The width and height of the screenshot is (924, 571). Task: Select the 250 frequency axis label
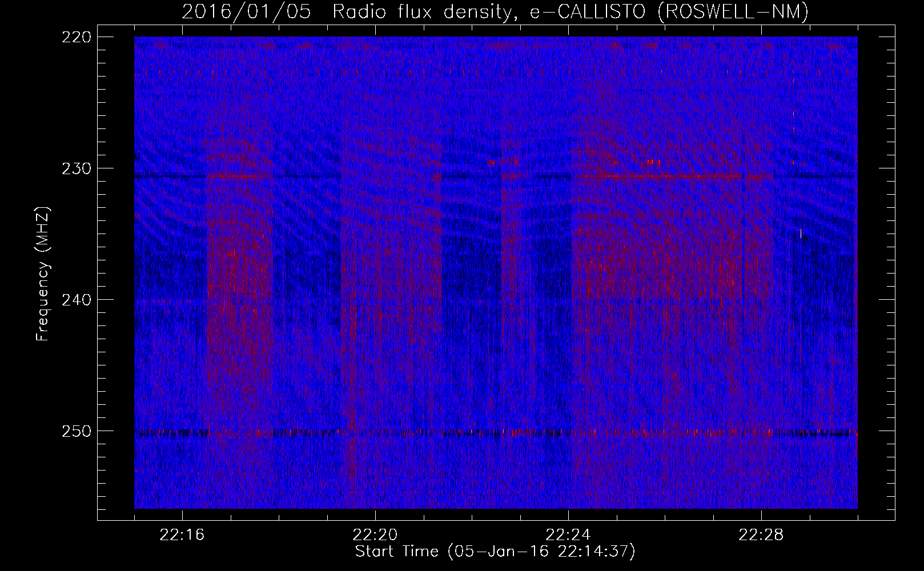77,431
